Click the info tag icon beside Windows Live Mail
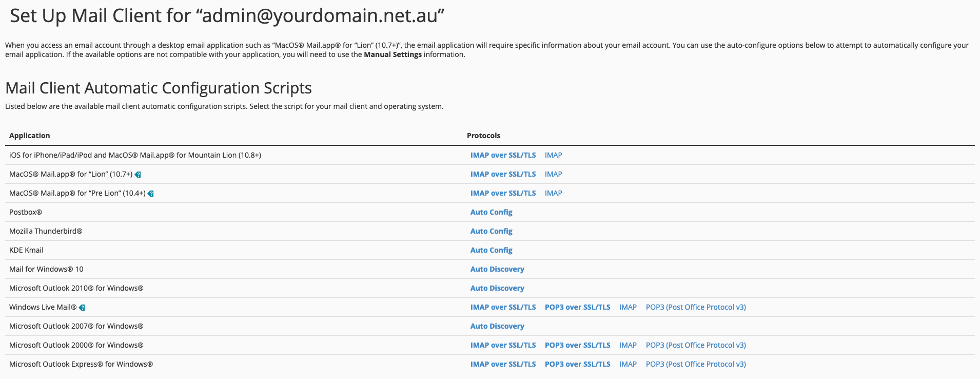980x379 pixels. (x=82, y=308)
